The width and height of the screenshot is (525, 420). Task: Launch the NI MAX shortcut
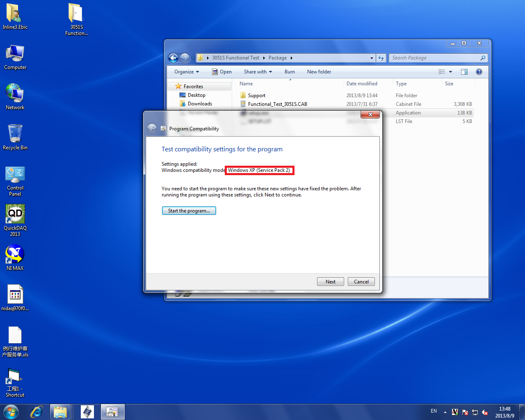(x=15, y=257)
